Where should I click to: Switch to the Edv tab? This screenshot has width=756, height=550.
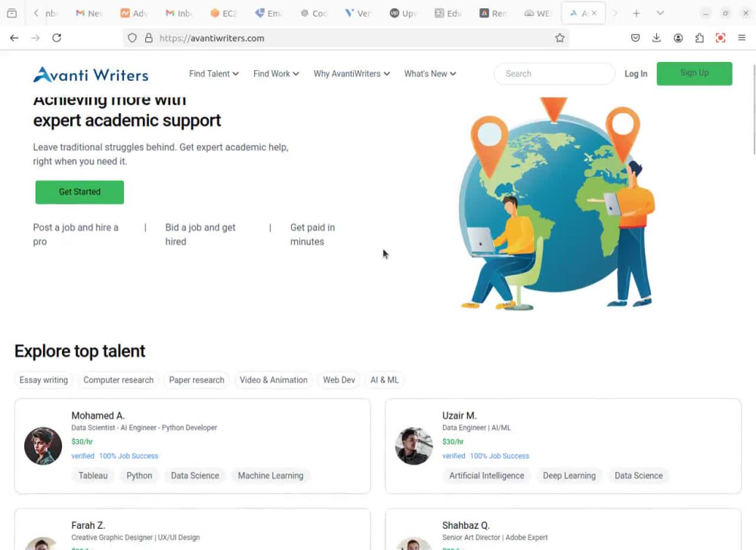pos(448,13)
